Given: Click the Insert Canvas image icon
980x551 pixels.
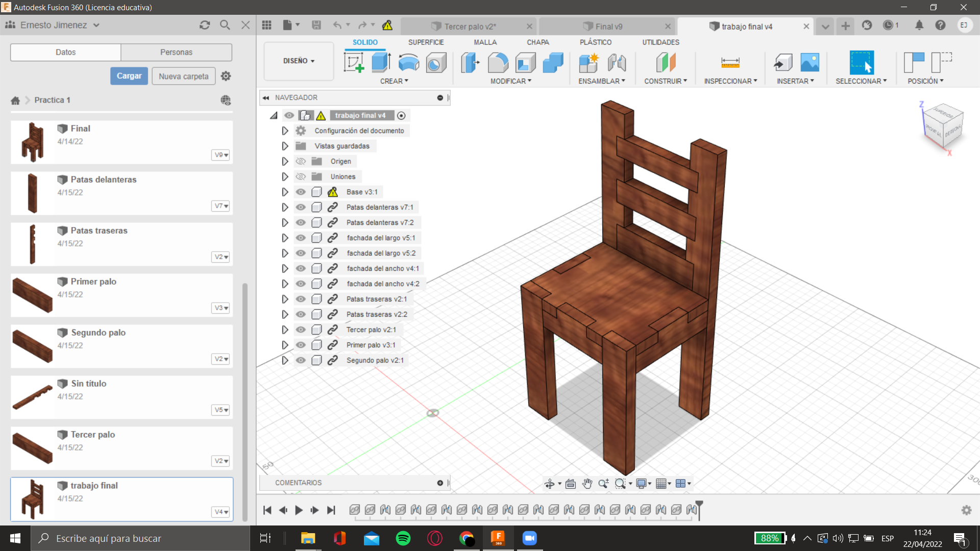Looking at the screenshot, I should point(810,63).
